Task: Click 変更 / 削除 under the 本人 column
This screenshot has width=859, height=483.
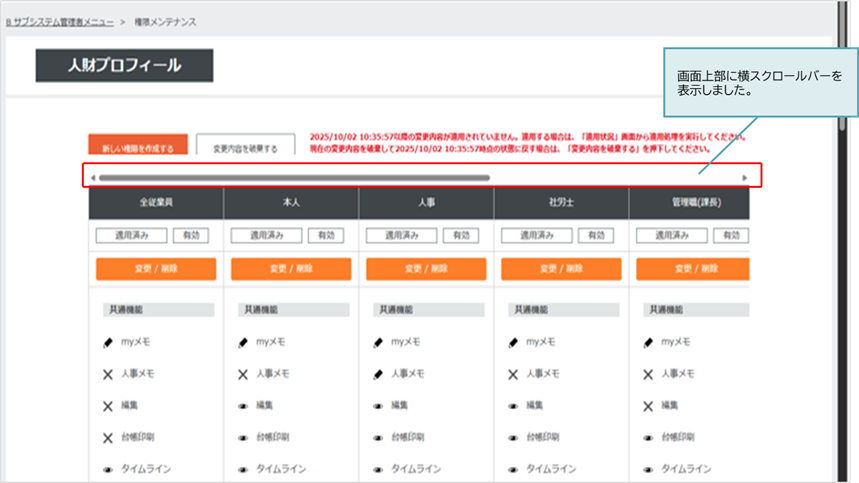Action: tap(291, 269)
